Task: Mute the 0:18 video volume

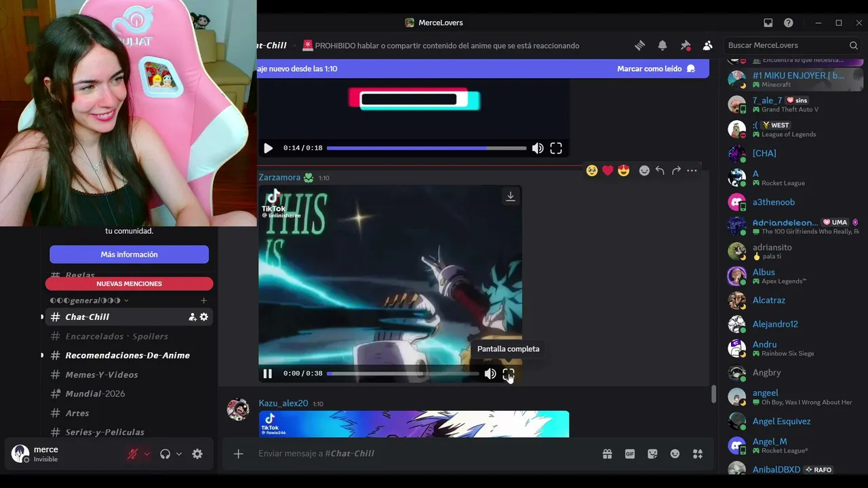Action: pyautogui.click(x=538, y=148)
